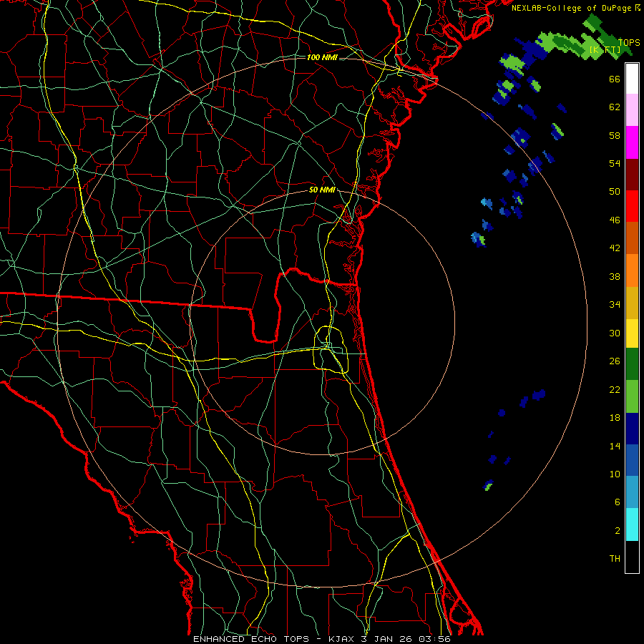
Task: Click the legend value "18"
Action: 615,418
